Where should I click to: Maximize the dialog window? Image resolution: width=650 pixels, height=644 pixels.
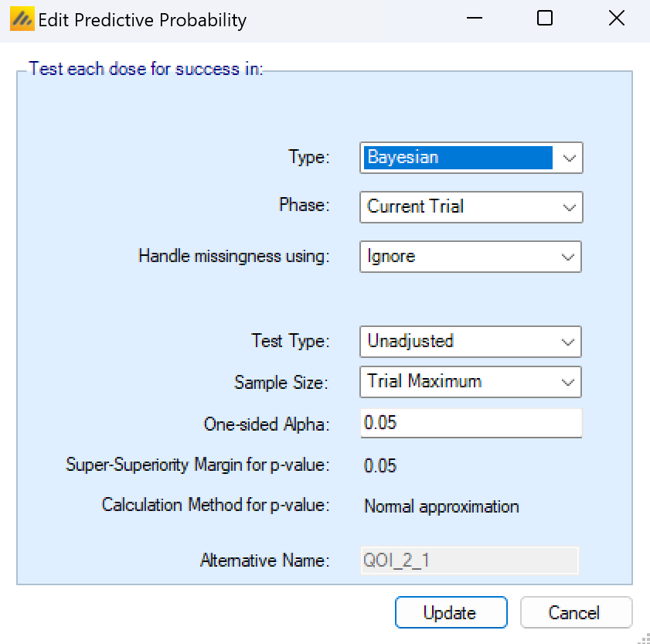(x=544, y=19)
